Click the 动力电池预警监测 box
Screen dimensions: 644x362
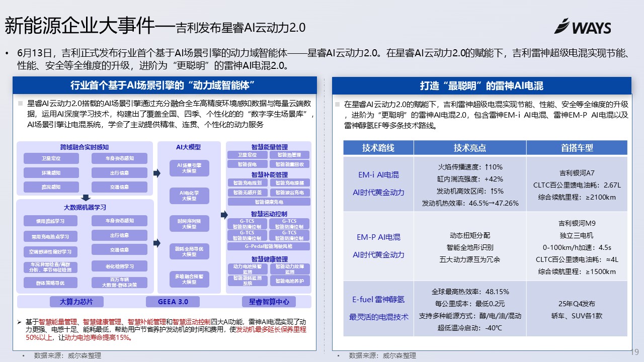247,269
